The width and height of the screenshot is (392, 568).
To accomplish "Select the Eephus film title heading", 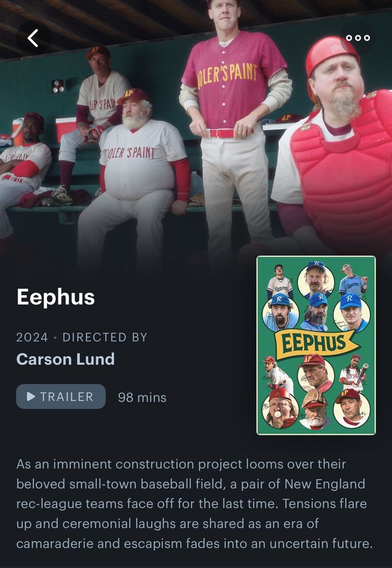I will (x=56, y=296).
